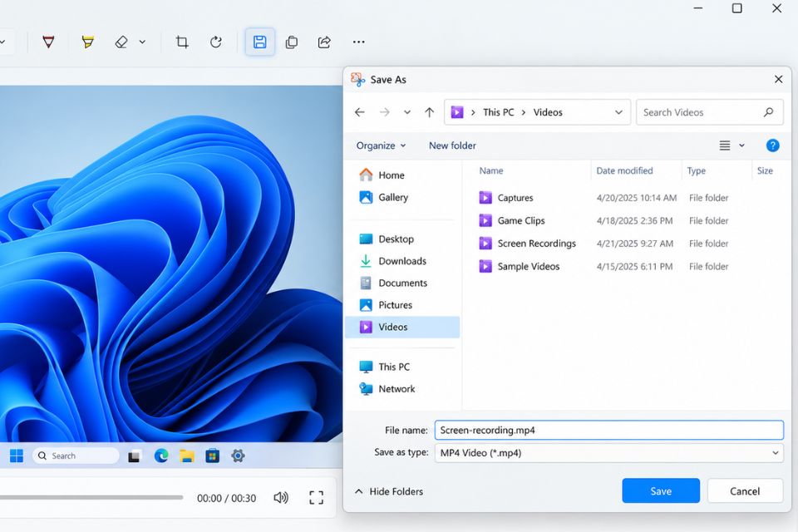Open the view options dropdown arrow
Viewport: 798px width, 532px height.
pyautogui.click(x=741, y=145)
